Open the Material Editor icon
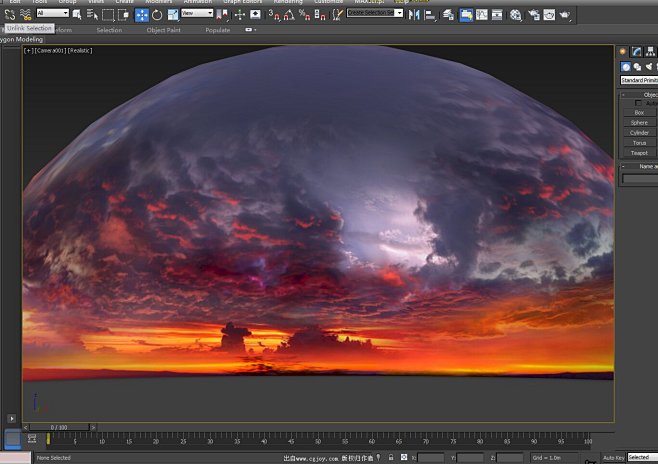The height and width of the screenshot is (464, 658). 516,15
